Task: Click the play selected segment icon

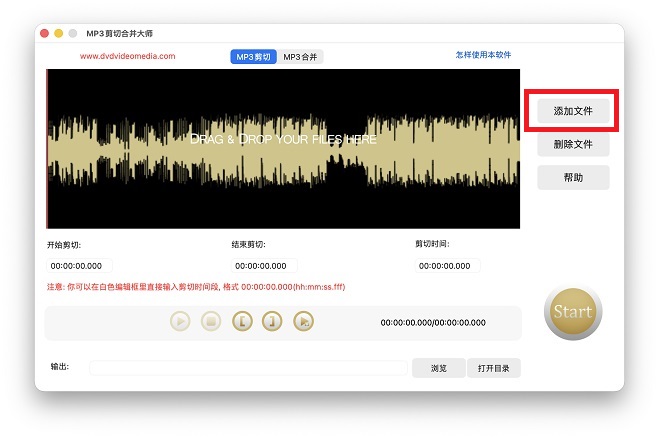Action: tap(304, 322)
